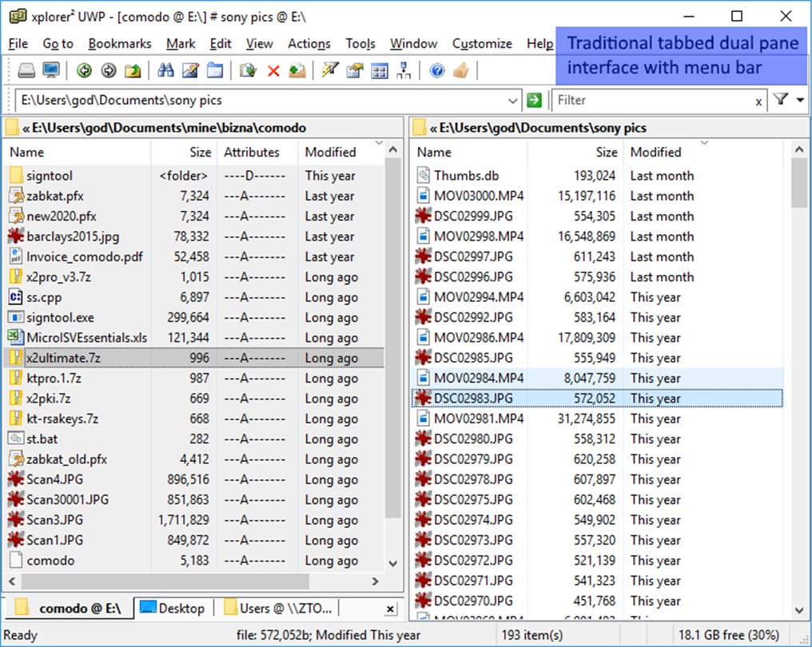Switch to the Desktop tab
812x647 pixels.
(x=173, y=608)
